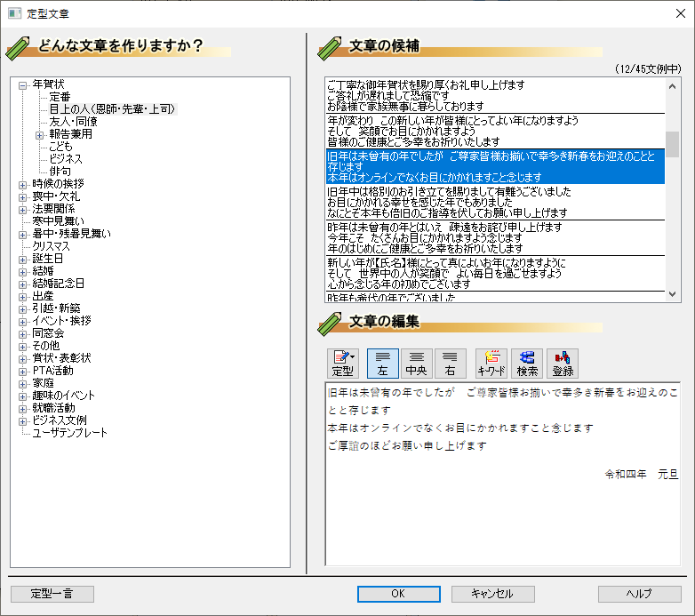The image size is (695, 616).
Task: Open ヘルプ help button
Action: coord(639,594)
